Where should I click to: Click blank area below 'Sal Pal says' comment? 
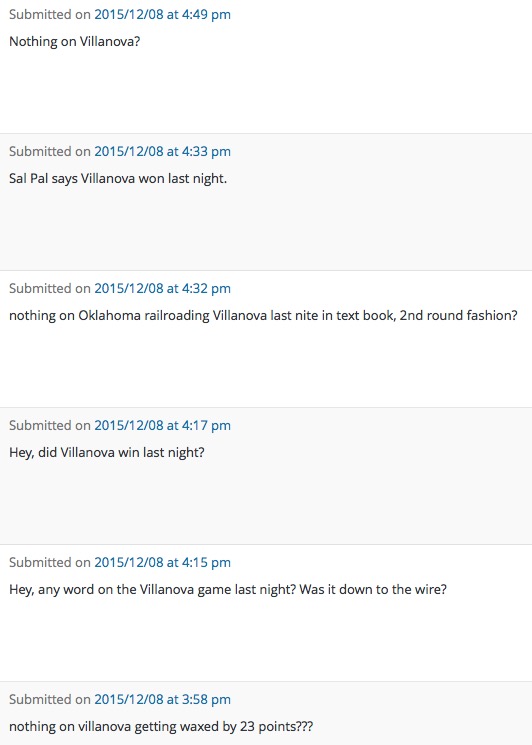266,228
